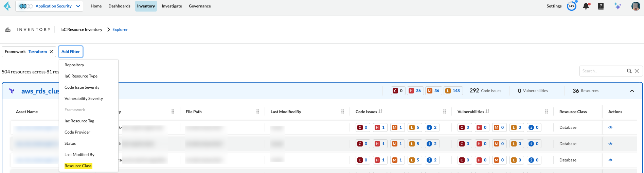Open the Governance tab
This screenshot has height=173, width=644.
(200, 6)
